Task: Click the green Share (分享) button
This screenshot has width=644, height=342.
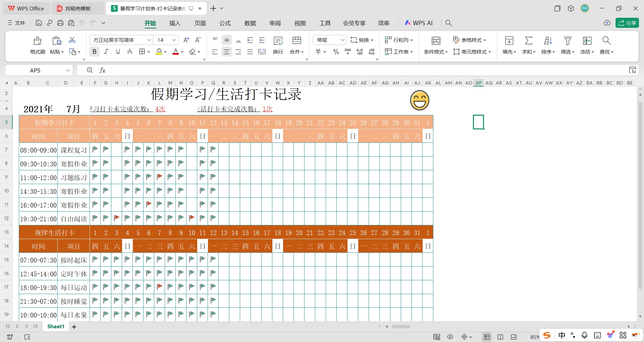Action: 627,23
